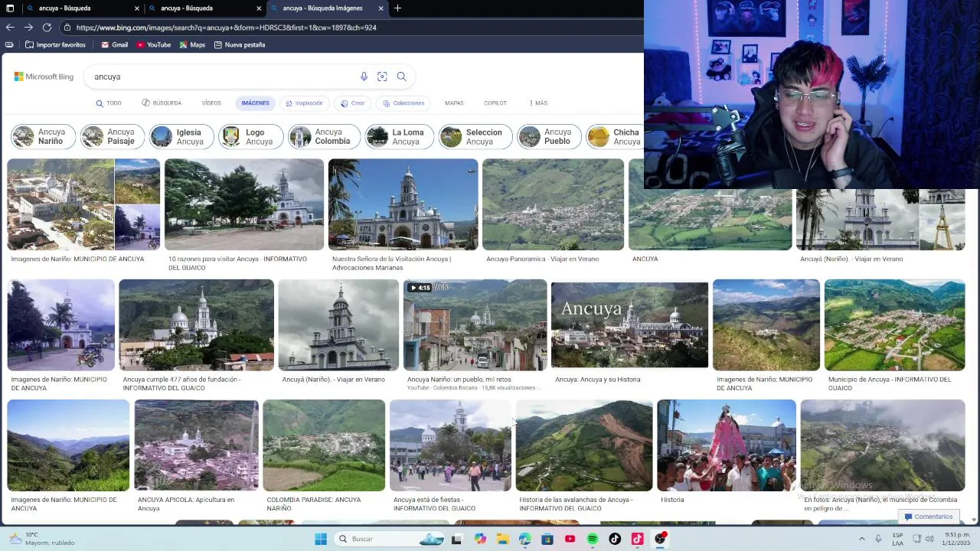Open YouTube app on taskbar
980x551 pixels.
click(x=570, y=539)
